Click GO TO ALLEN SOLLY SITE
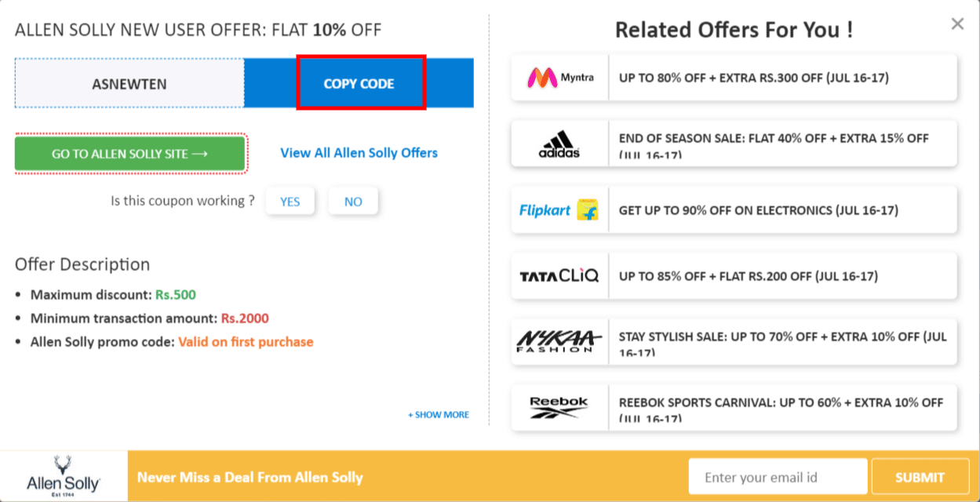This screenshot has width=980, height=502. (x=129, y=153)
